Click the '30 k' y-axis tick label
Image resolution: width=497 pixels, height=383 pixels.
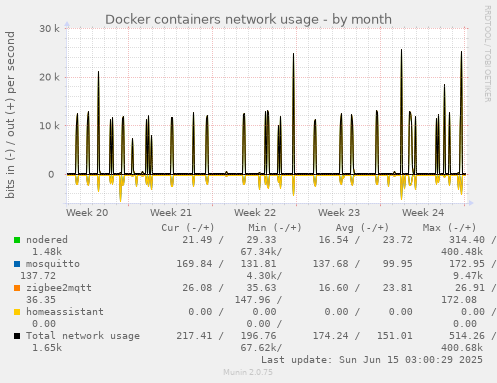pos(49,29)
